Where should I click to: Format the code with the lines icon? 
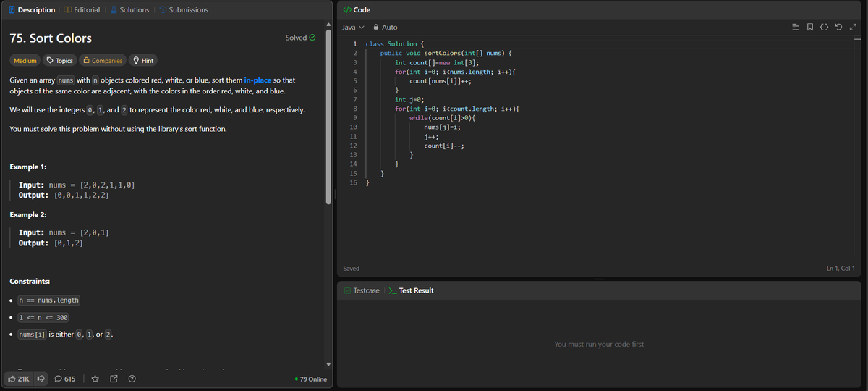[796, 27]
